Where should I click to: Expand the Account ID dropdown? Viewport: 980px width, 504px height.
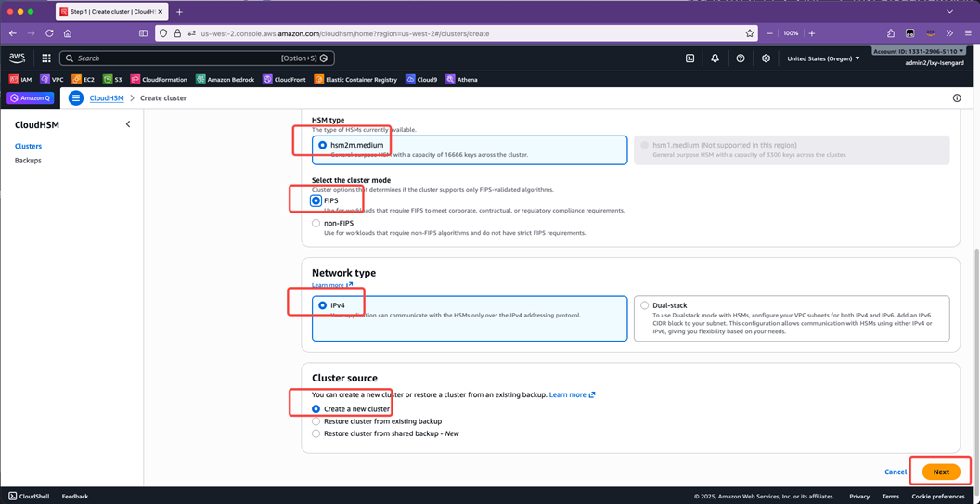tap(919, 52)
